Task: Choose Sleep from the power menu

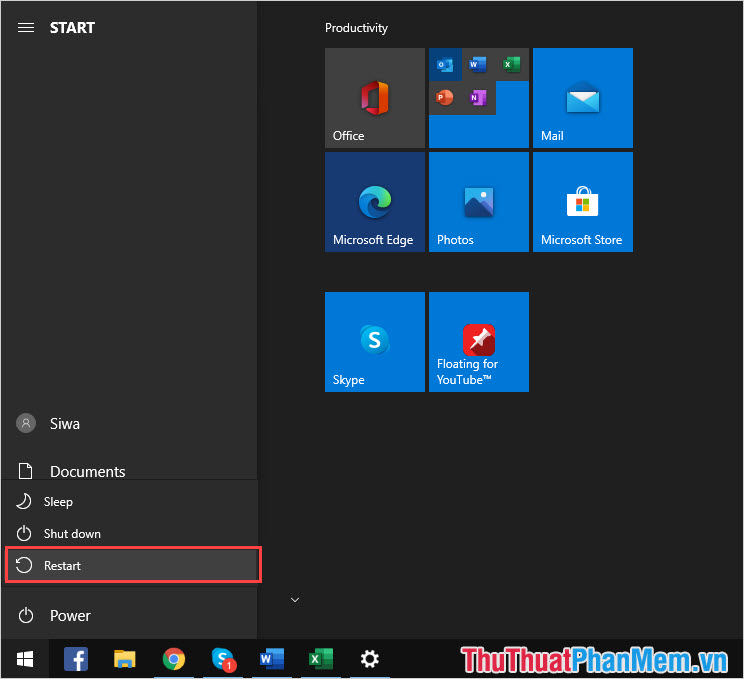Action: (x=130, y=502)
